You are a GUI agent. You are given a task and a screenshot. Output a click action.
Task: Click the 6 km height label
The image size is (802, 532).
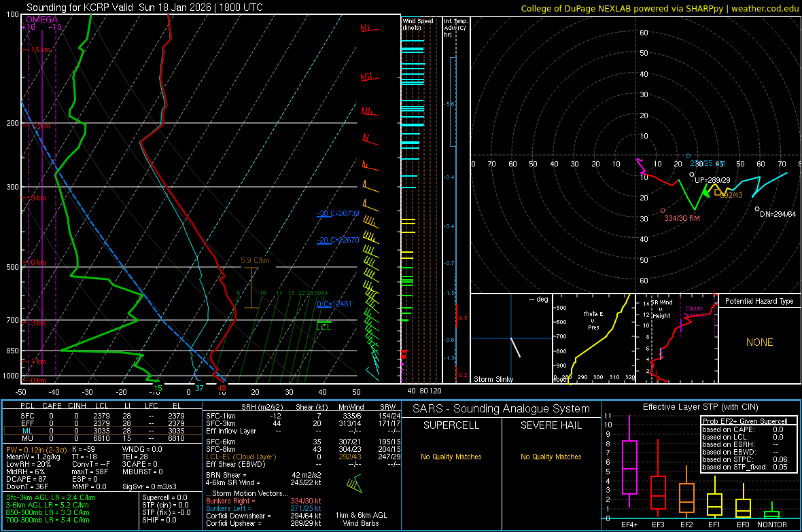pos(38,262)
